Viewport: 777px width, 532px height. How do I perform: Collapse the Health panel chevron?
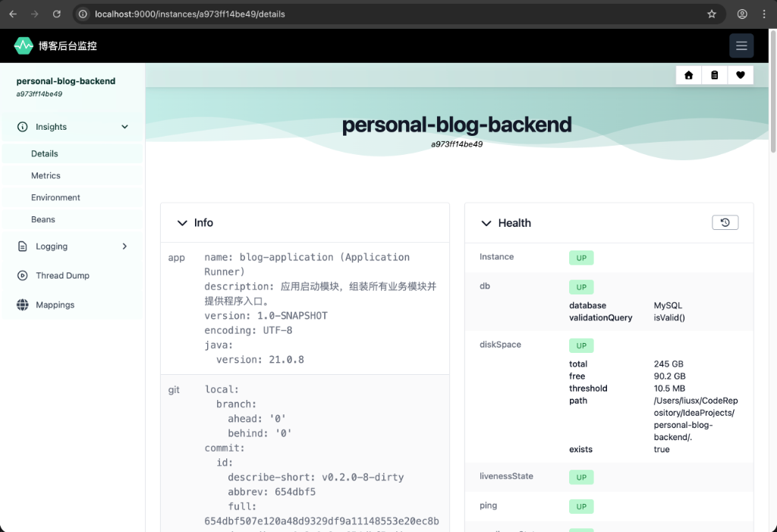(486, 223)
